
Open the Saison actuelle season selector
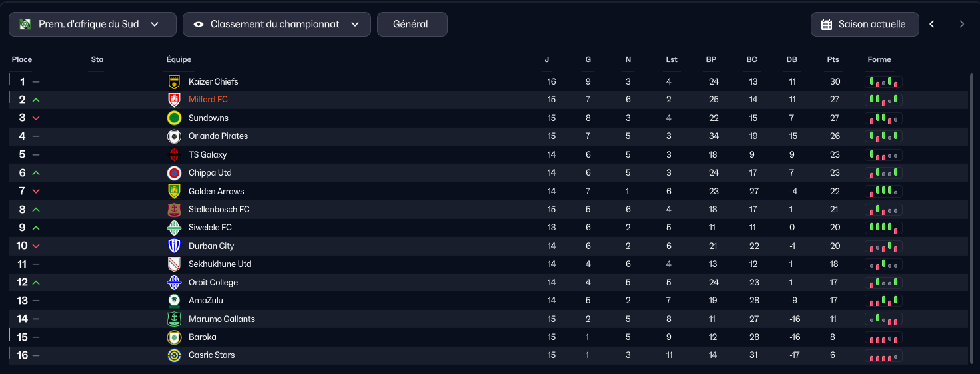(865, 24)
